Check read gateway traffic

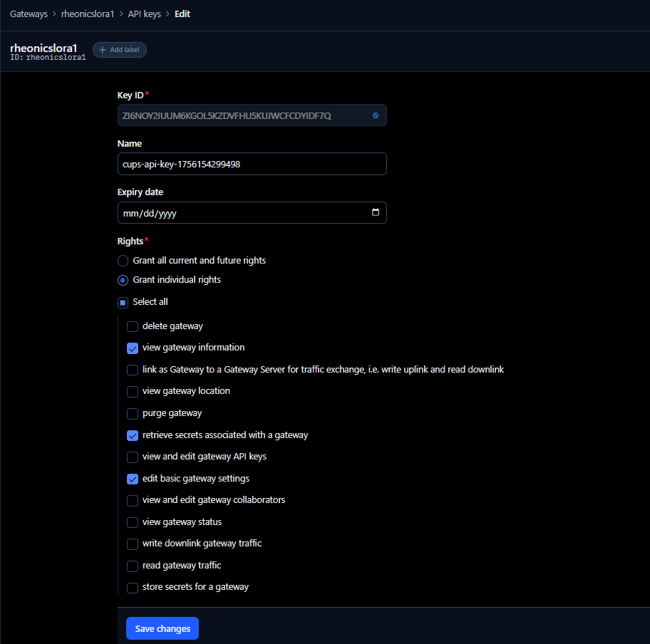[133, 566]
